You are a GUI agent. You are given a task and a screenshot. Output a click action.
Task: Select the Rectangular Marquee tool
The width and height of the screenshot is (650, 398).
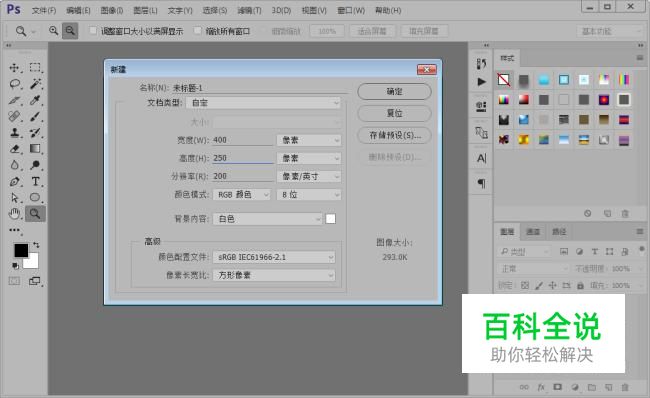pos(35,68)
